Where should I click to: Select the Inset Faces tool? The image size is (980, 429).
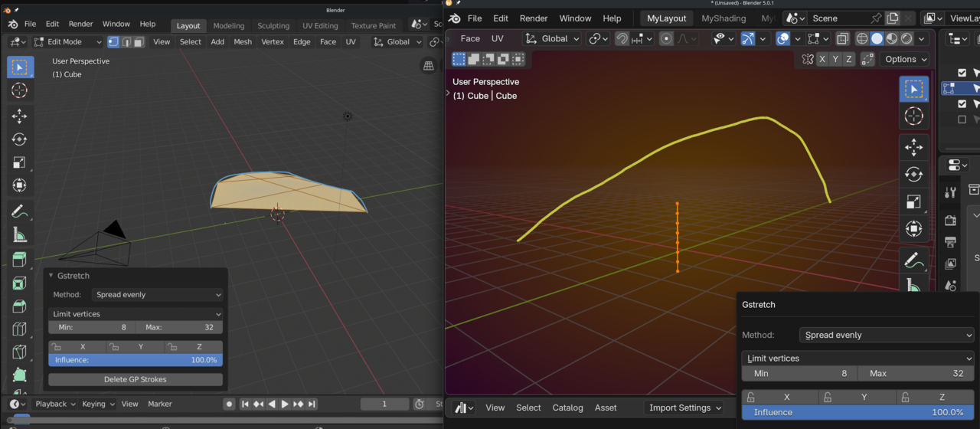coord(20,283)
